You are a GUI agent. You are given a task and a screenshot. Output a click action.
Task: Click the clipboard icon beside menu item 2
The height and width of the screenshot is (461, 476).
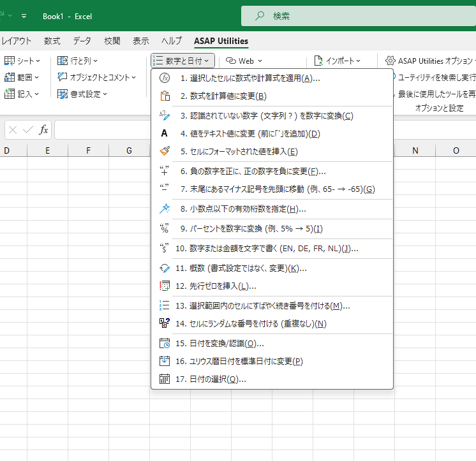pyautogui.click(x=165, y=96)
